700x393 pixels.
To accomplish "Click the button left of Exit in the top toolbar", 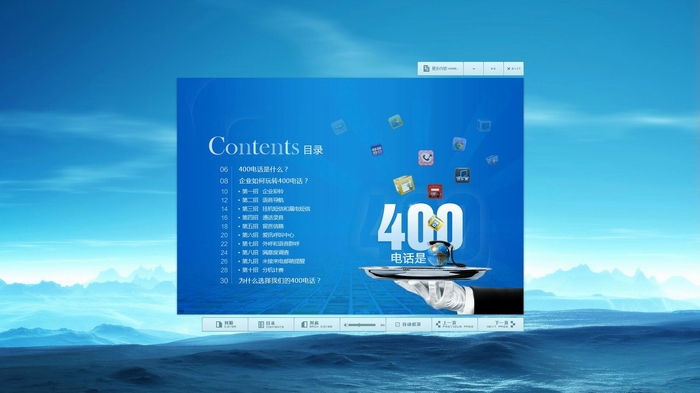I will tap(493, 69).
